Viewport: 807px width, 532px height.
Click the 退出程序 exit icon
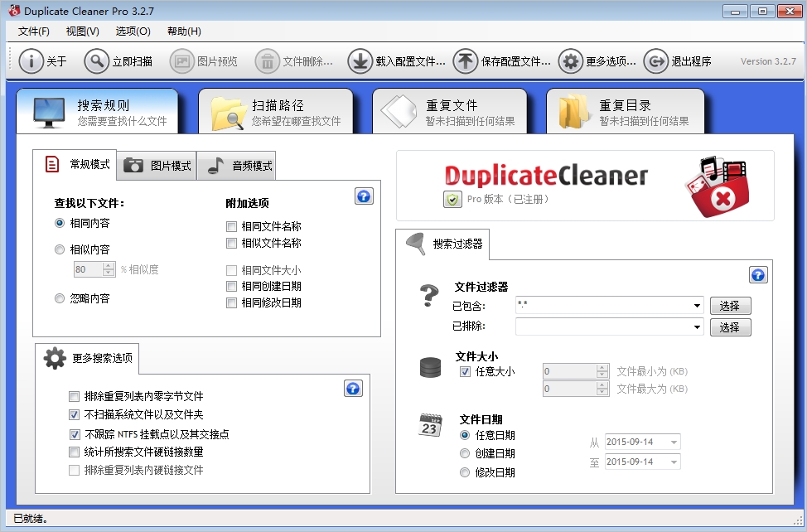(x=655, y=61)
